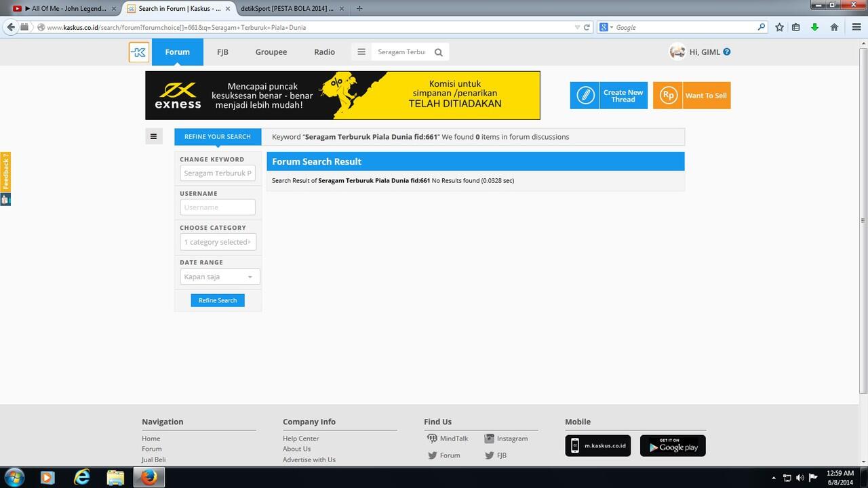
Task: Click the navbar search input field
Action: tap(401, 52)
